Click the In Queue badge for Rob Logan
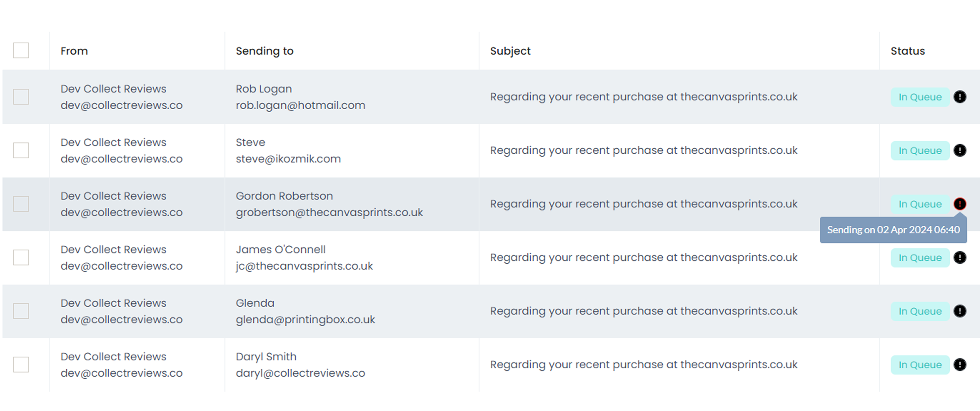The height and width of the screenshot is (411, 980). point(920,97)
